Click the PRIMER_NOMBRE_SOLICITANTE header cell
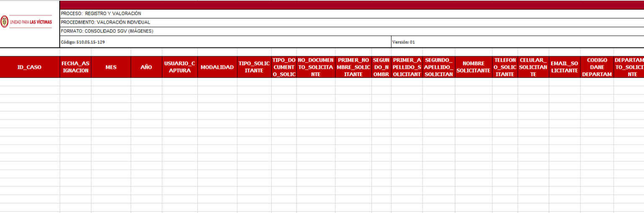Viewport: 644px width, 213px height. 353,67
